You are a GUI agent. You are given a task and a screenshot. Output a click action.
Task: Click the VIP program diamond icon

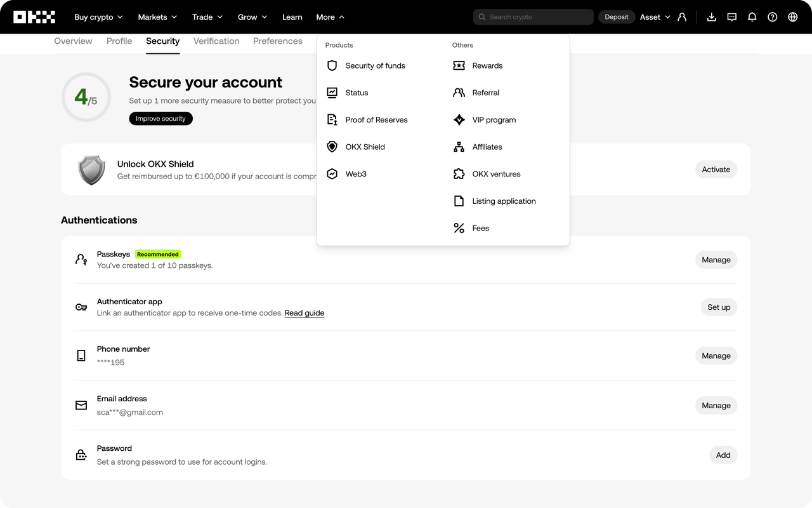click(459, 120)
